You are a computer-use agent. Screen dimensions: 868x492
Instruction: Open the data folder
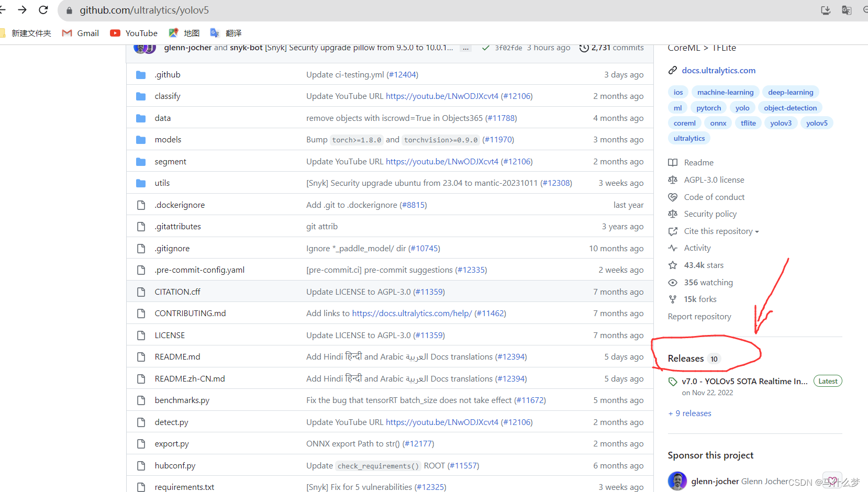162,118
